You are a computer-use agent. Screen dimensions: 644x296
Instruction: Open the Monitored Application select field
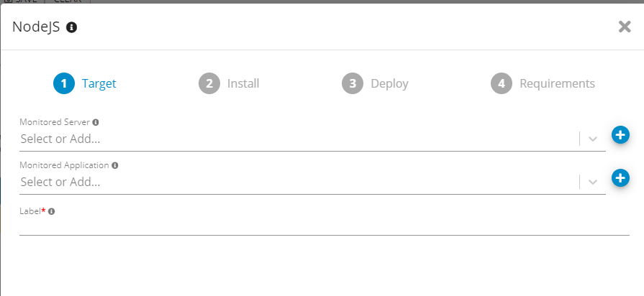point(288,182)
